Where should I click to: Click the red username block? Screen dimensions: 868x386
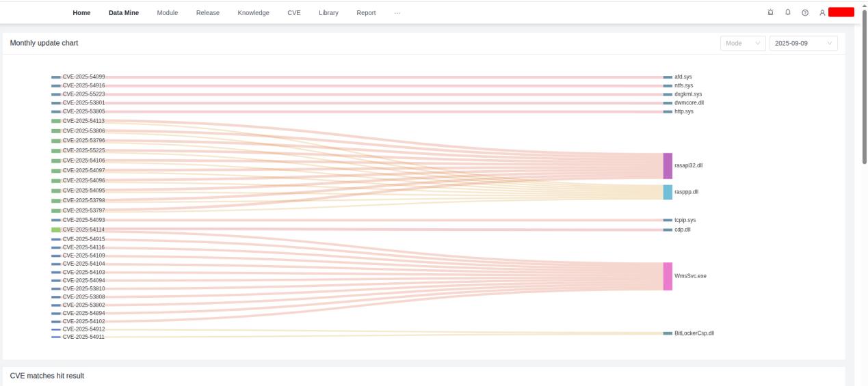tap(841, 12)
